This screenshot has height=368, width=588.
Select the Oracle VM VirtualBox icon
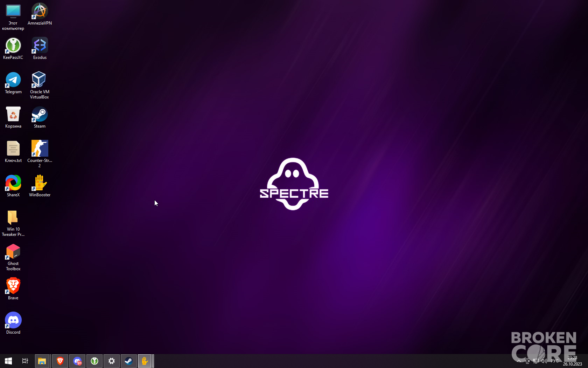pyautogui.click(x=40, y=86)
